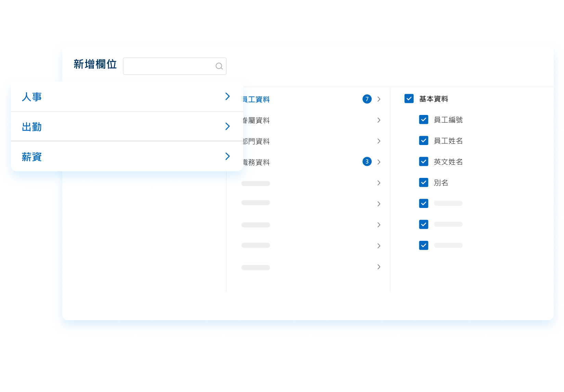Image resolution: width=564 pixels, height=392 pixels.
Task: Open the 薪資 section
Action: pyautogui.click(x=31, y=157)
